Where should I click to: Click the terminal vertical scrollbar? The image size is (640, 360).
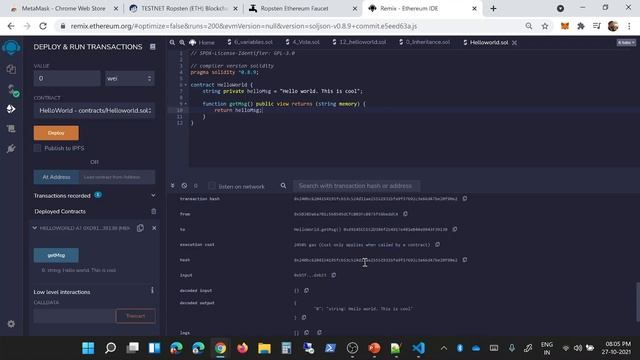(x=637, y=302)
